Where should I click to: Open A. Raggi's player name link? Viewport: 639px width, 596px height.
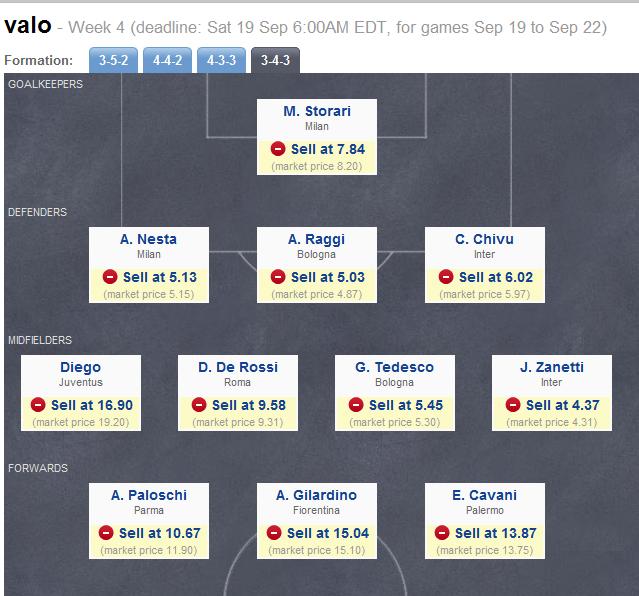pyautogui.click(x=316, y=239)
